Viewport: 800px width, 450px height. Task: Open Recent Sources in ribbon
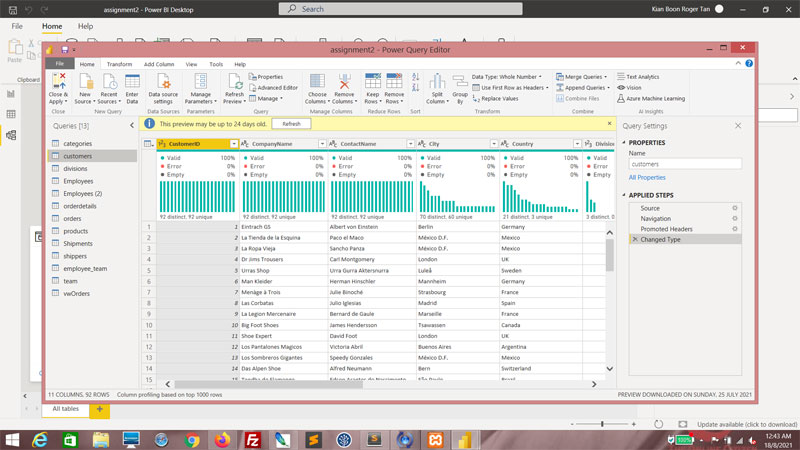(109, 88)
